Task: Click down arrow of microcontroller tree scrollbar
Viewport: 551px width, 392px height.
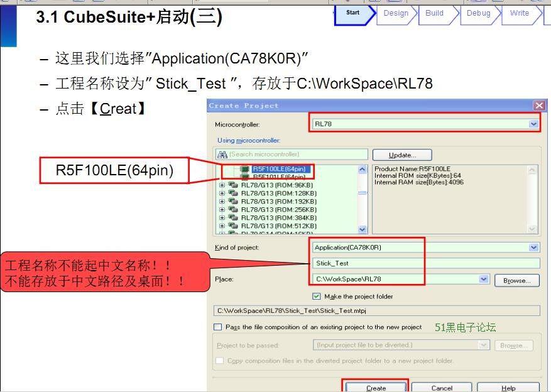Action: tap(363, 229)
